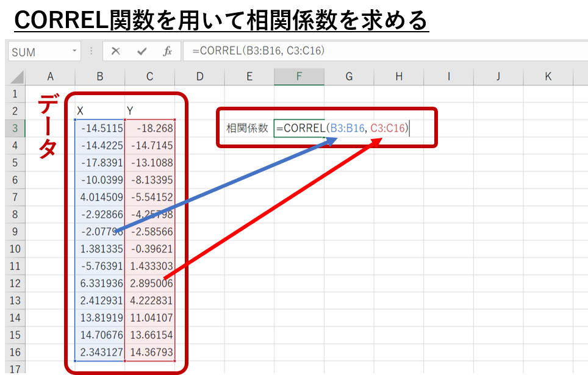Open Insert Function fx dialog
The height and width of the screenshot is (375, 588).
pyautogui.click(x=167, y=52)
